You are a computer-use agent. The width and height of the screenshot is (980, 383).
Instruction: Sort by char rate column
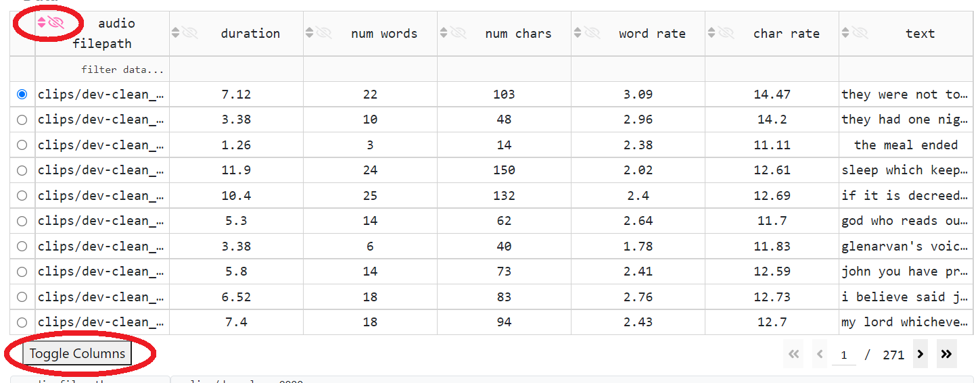(711, 32)
